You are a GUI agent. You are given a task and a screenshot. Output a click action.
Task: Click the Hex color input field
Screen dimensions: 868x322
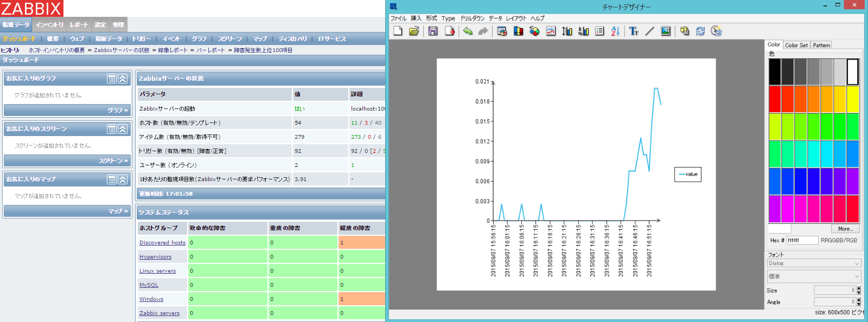click(802, 240)
